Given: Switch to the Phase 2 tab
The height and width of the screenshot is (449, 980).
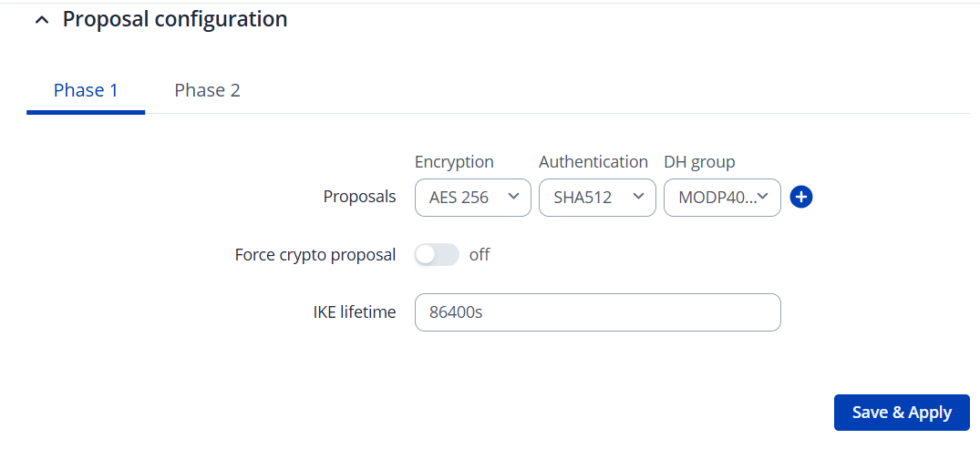Looking at the screenshot, I should point(207,90).
